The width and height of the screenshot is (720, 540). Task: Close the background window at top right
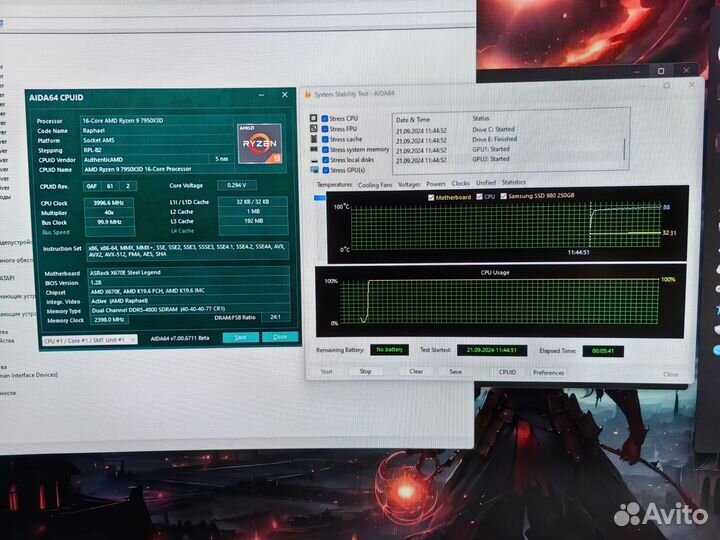click(x=686, y=70)
